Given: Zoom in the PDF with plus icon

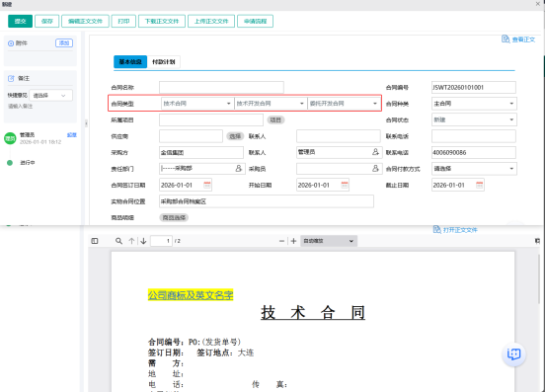Looking at the screenshot, I should click(x=293, y=241).
